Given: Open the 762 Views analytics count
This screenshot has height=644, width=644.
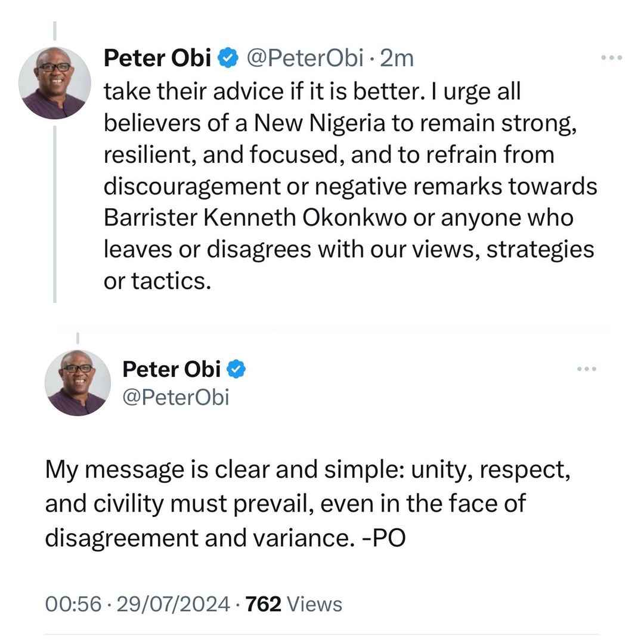Looking at the screenshot, I should coord(293,604).
